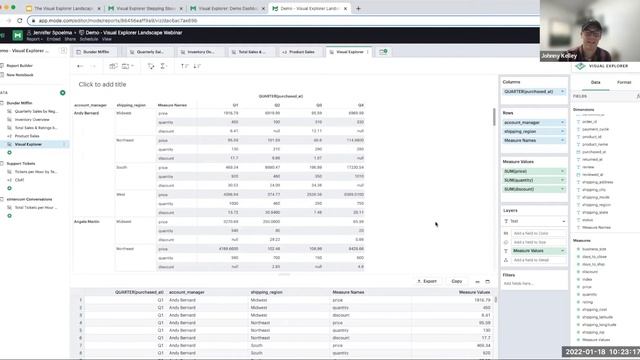Open account_manager pill dropdown
The width and height of the screenshot is (640, 360).
[x=562, y=122]
